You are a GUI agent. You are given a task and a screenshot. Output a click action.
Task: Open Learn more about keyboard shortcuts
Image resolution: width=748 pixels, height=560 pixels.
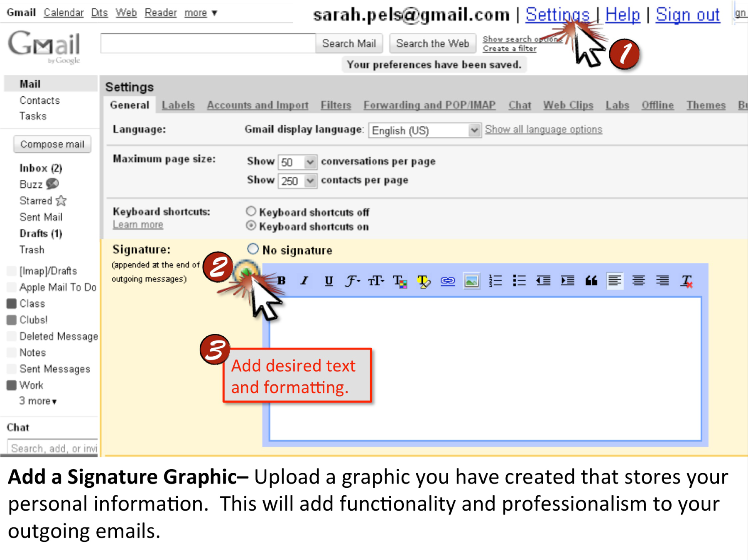138,225
